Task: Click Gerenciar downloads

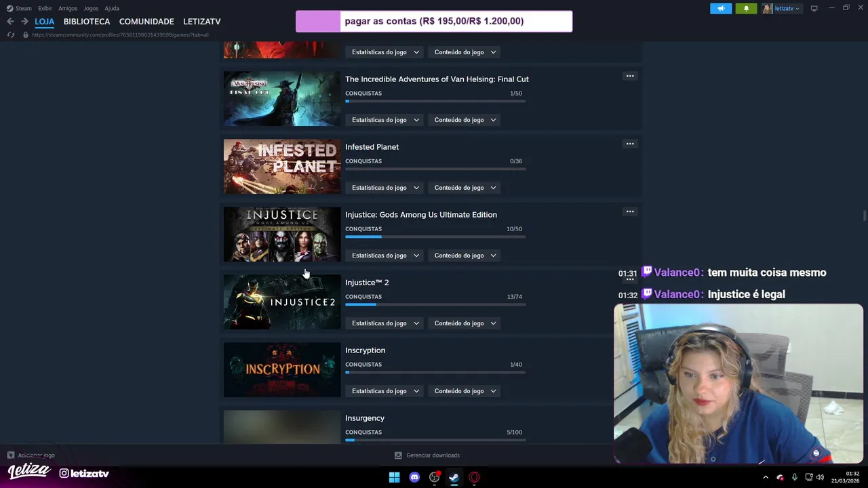Action: [433, 455]
